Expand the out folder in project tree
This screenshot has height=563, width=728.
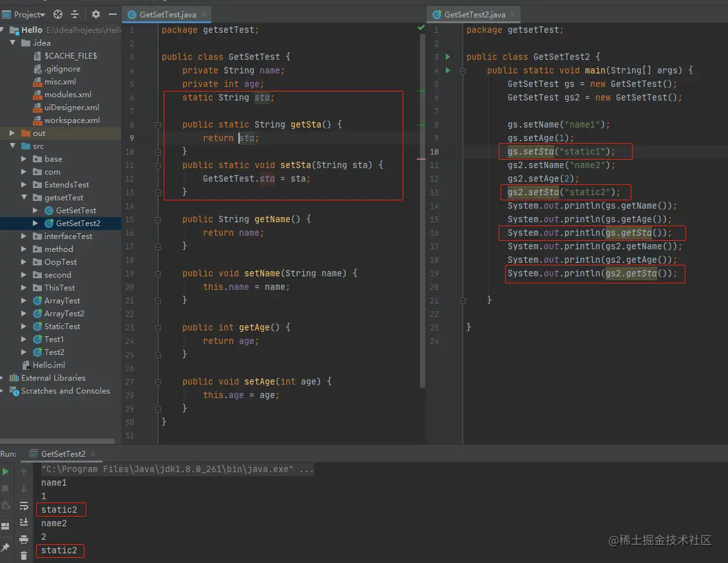pyautogui.click(x=12, y=133)
